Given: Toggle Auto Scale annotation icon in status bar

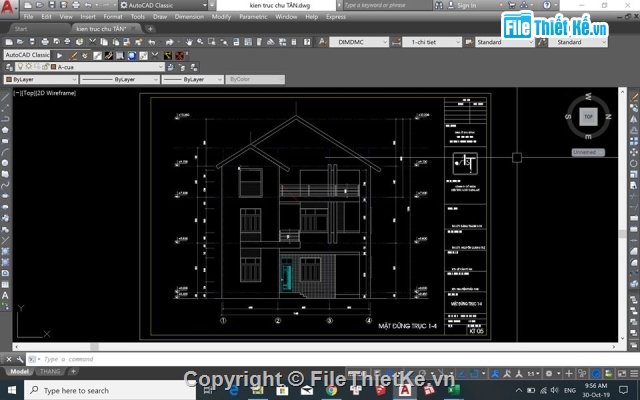Looking at the screenshot, I should (x=507, y=373).
